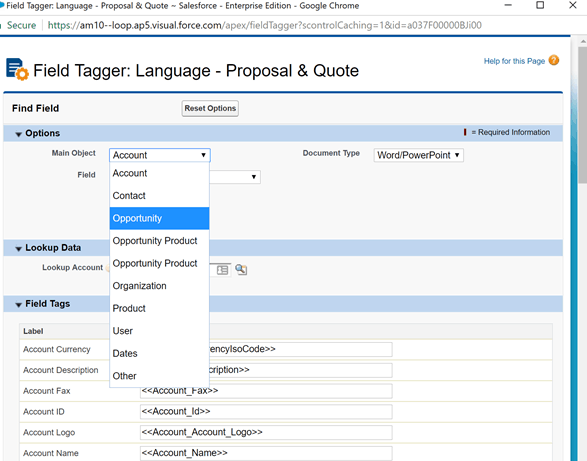Select Account from the dropdown list
The image size is (587, 461).
click(159, 173)
